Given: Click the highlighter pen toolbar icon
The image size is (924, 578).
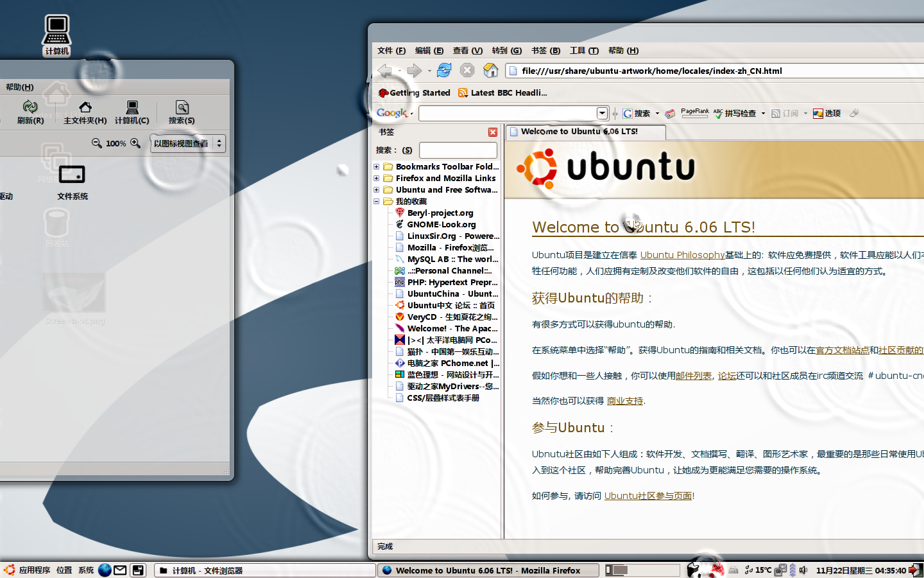Looking at the screenshot, I should 854,114.
